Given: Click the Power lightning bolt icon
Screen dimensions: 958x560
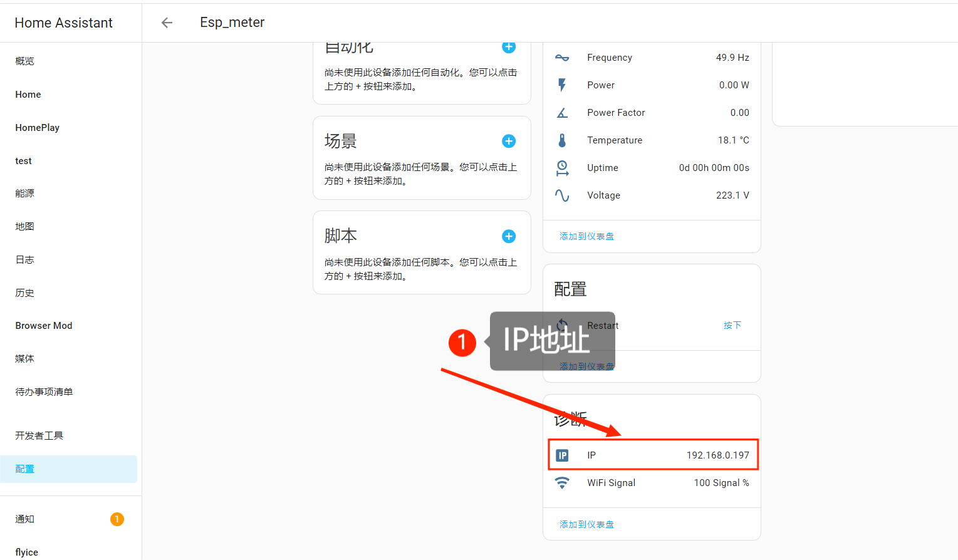Looking at the screenshot, I should pyautogui.click(x=562, y=85).
